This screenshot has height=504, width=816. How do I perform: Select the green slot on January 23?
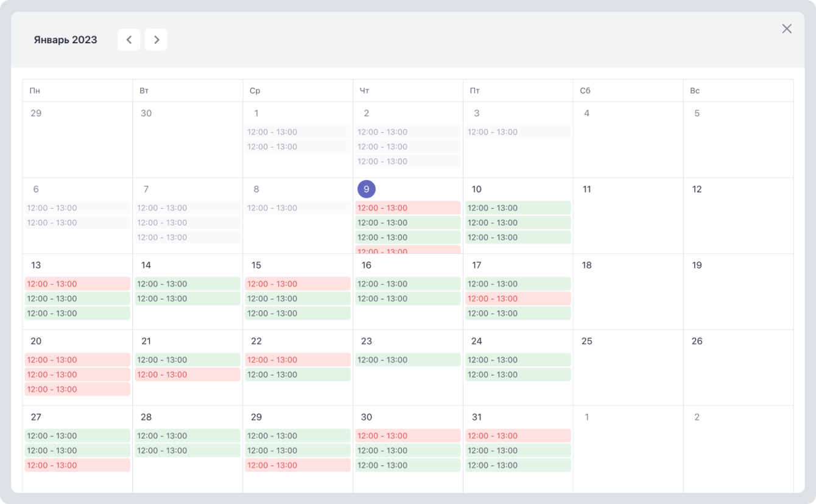coord(407,360)
